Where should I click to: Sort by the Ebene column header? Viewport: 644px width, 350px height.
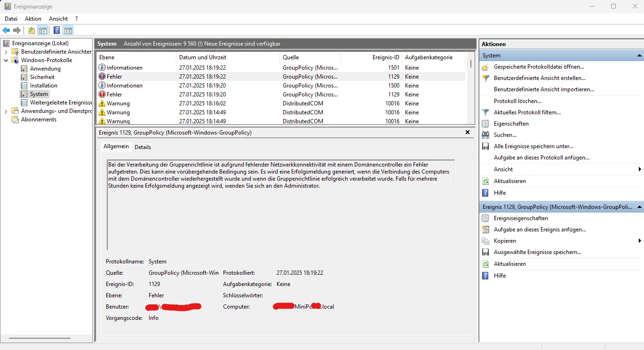tap(135, 57)
